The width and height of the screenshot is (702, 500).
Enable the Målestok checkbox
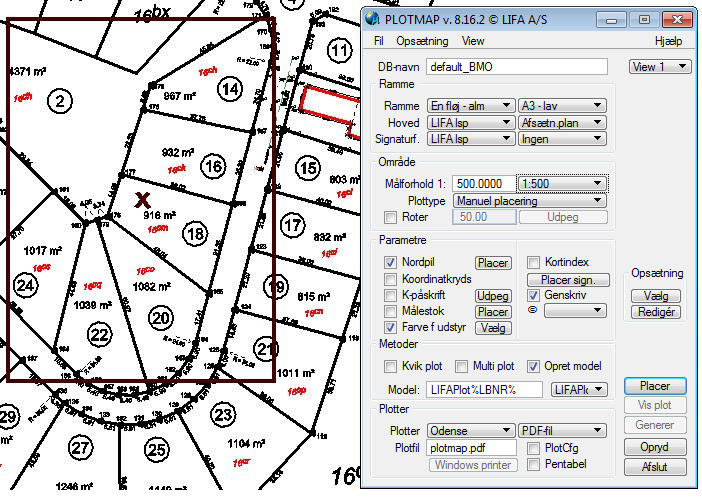(390, 311)
